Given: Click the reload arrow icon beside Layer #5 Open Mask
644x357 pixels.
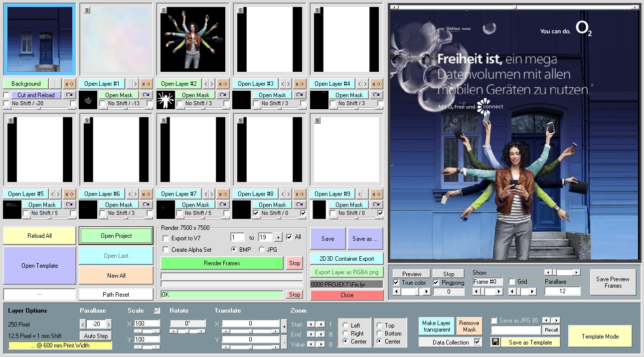Looking at the screenshot, I should [69, 204].
